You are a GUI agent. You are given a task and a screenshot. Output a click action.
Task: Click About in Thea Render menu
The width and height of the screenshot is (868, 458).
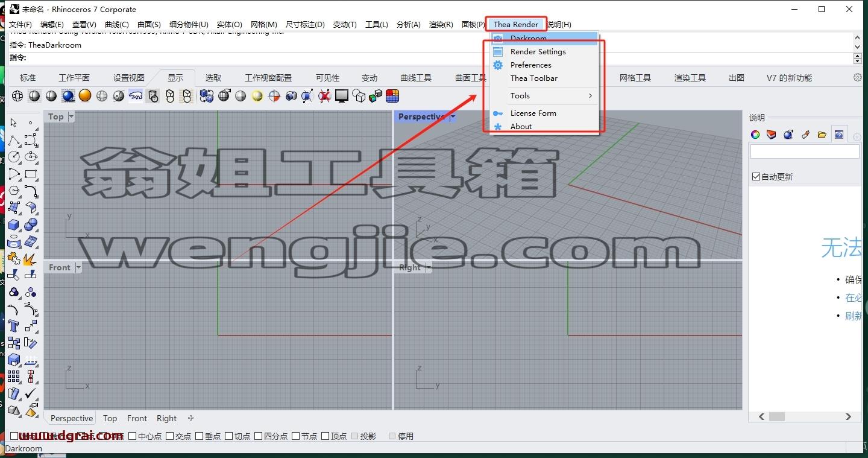(x=544, y=127)
